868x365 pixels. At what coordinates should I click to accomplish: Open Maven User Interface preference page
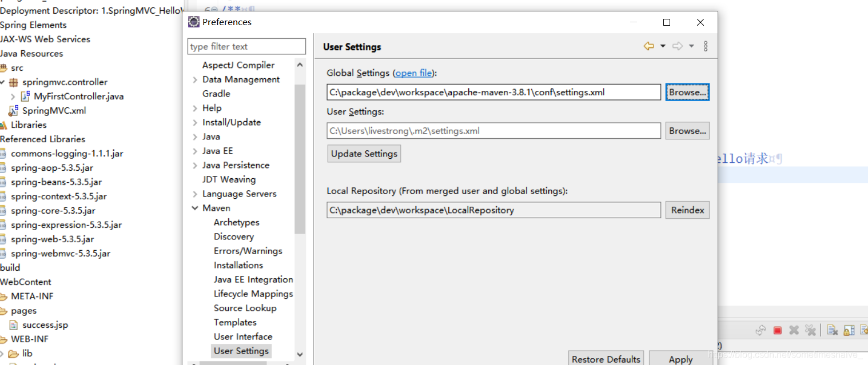pyautogui.click(x=243, y=336)
